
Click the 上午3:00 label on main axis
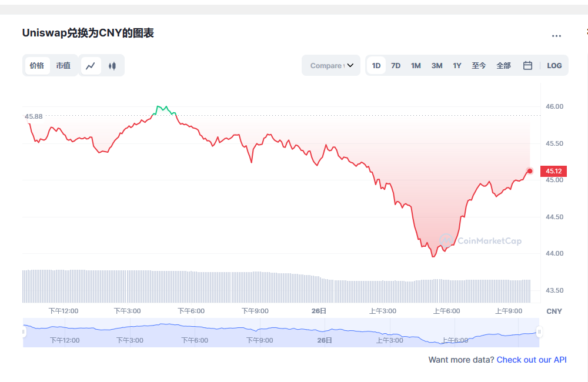383,311
